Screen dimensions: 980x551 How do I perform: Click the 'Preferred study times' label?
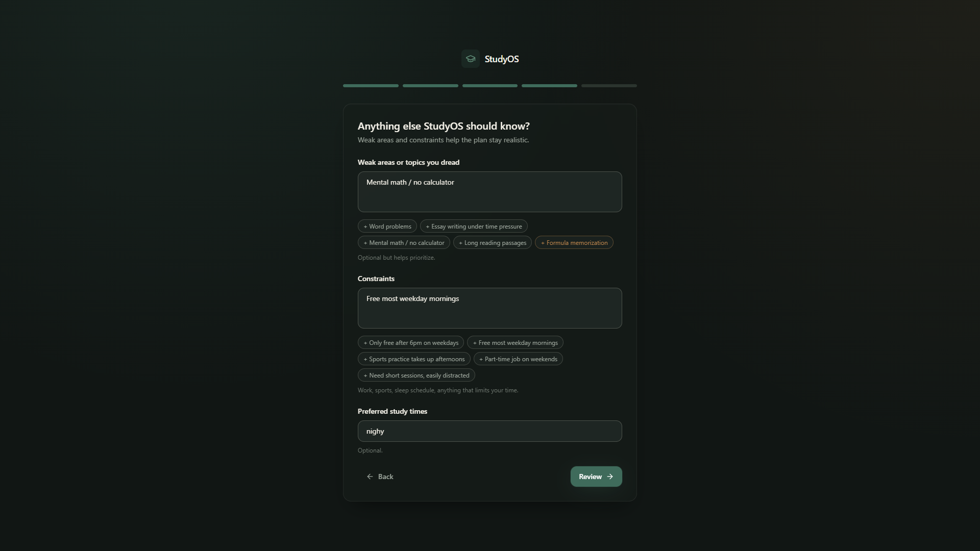click(x=393, y=411)
